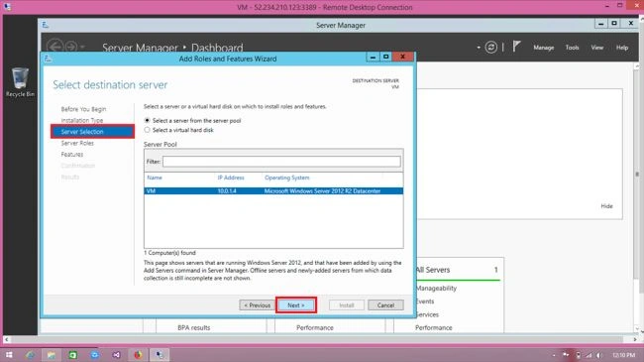Screen dimensions: 644x362
Task: Click the Server Manager window title icon
Action: pyautogui.click(x=46, y=25)
